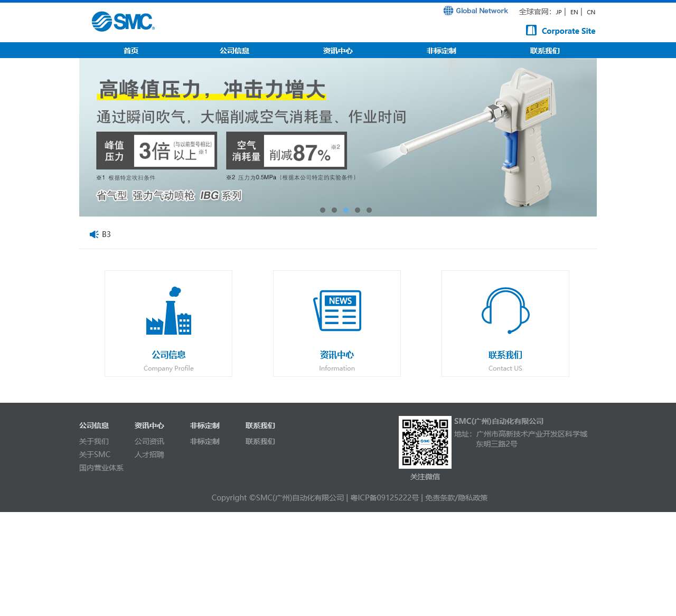Click the headset Contact US icon
The width and height of the screenshot is (676, 616).
[x=505, y=311]
